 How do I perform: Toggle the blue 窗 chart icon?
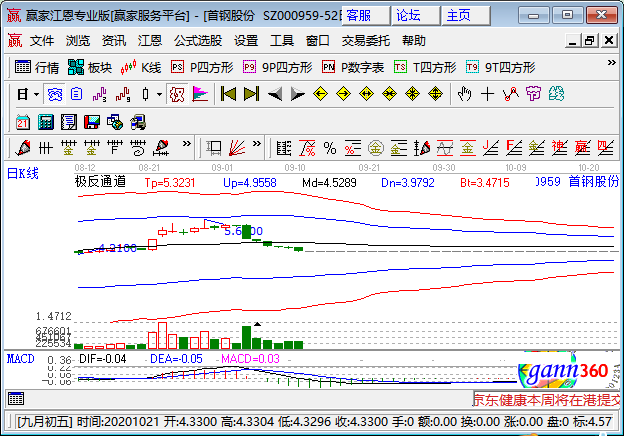tap(55, 94)
